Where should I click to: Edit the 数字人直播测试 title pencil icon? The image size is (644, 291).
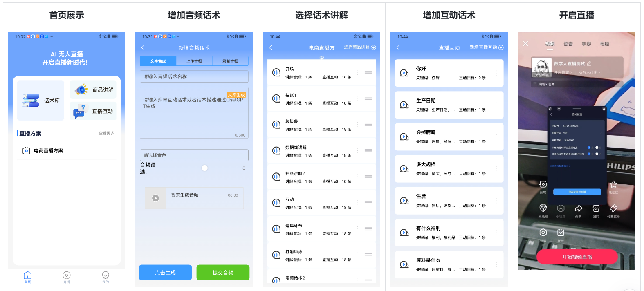pyautogui.click(x=589, y=63)
